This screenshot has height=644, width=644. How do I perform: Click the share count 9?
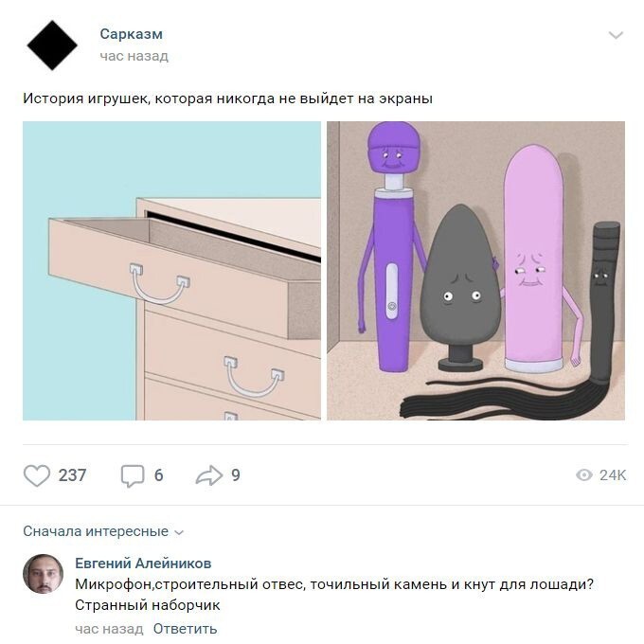(235, 475)
